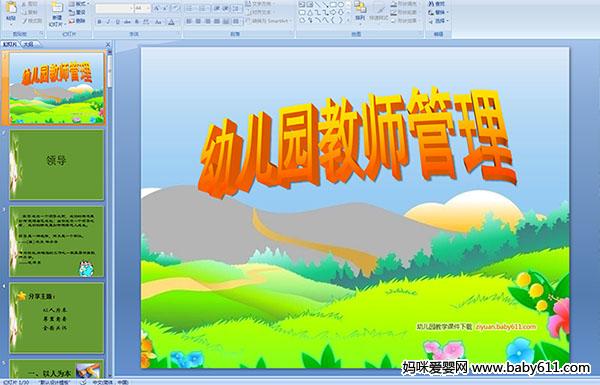
Task: Select the green '领导' slide thumbnail
Action: [57, 165]
